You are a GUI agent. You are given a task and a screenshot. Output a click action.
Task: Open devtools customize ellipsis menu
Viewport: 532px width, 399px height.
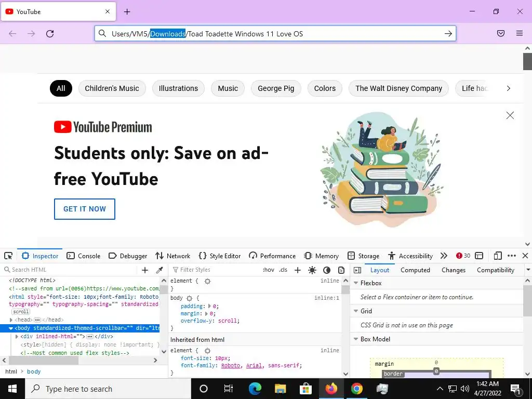tap(512, 256)
